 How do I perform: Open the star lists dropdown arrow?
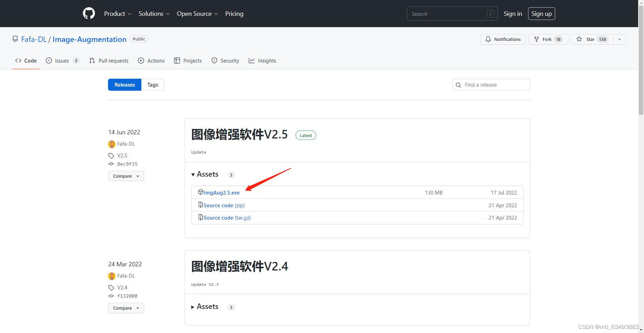coord(619,39)
